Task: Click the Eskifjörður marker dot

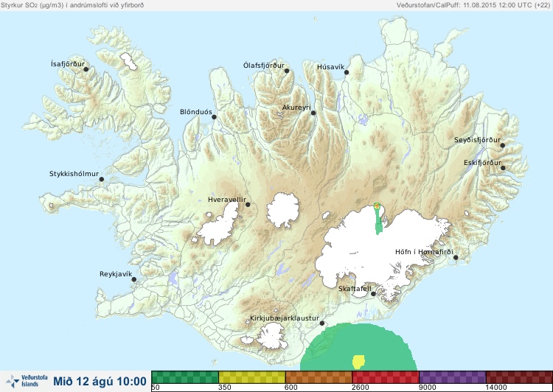Action: coord(503,168)
